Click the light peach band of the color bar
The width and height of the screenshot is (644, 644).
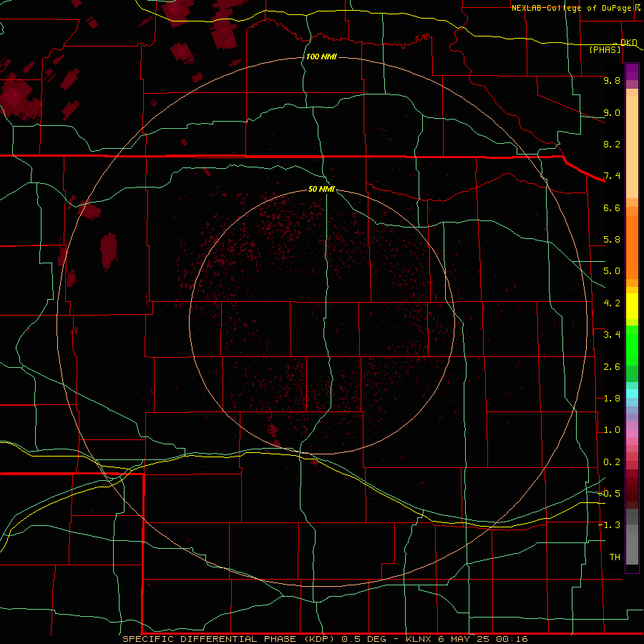click(632, 147)
